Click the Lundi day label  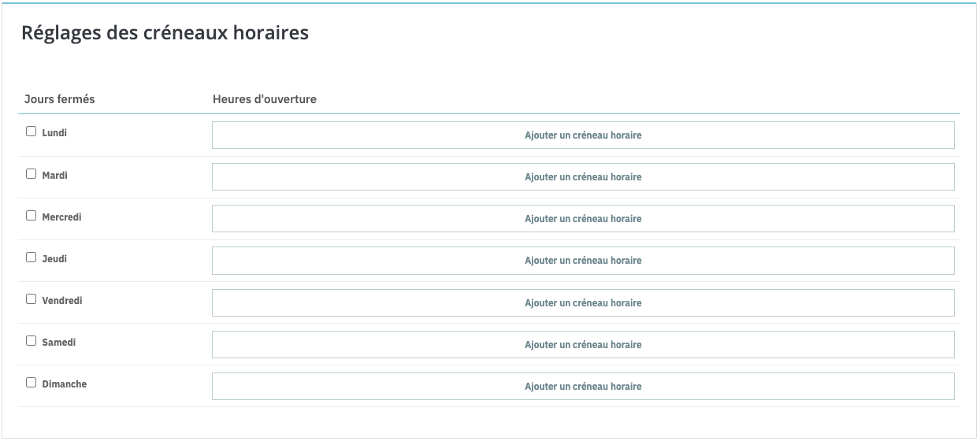pyautogui.click(x=54, y=133)
